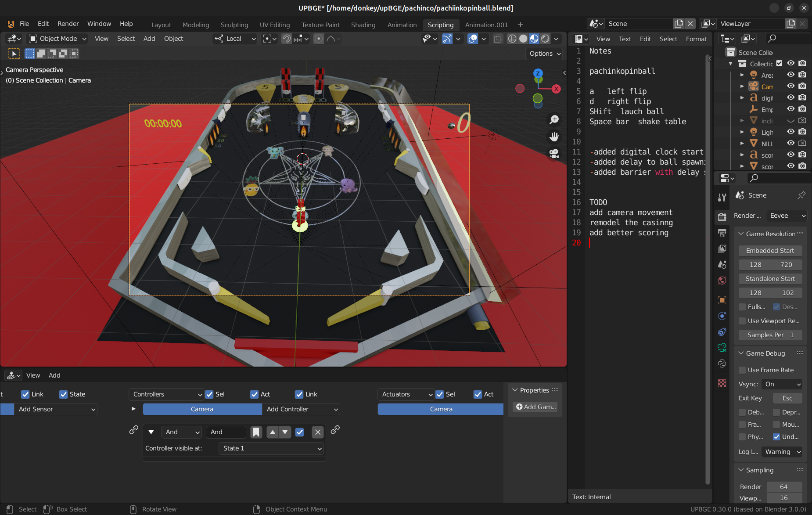Open the Render Properties tab
The height and width of the screenshot is (515, 812).
tap(722, 217)
